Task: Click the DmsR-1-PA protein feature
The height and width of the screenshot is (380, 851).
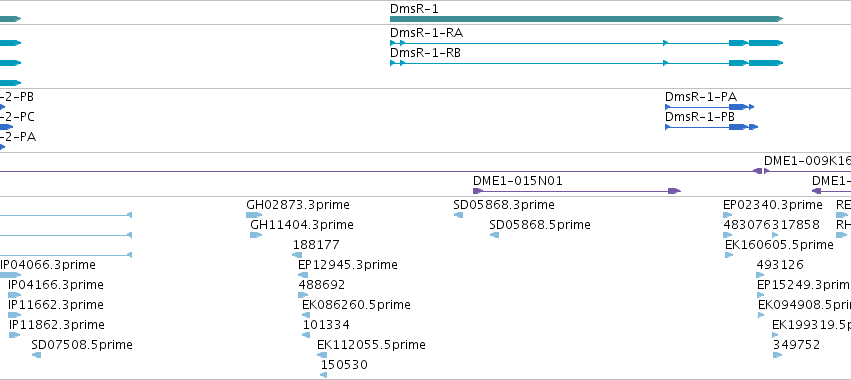Action: coord(709,107)
